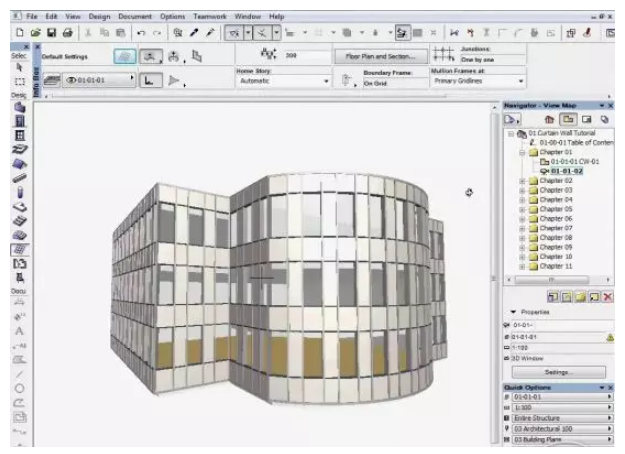625x454 pixels.
Task: Select the Window tool in the Toolbox
Action: [20, 136]
